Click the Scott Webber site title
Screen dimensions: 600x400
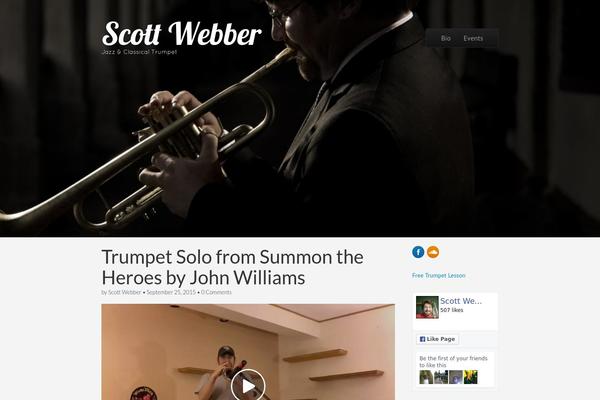pos(181,34)
